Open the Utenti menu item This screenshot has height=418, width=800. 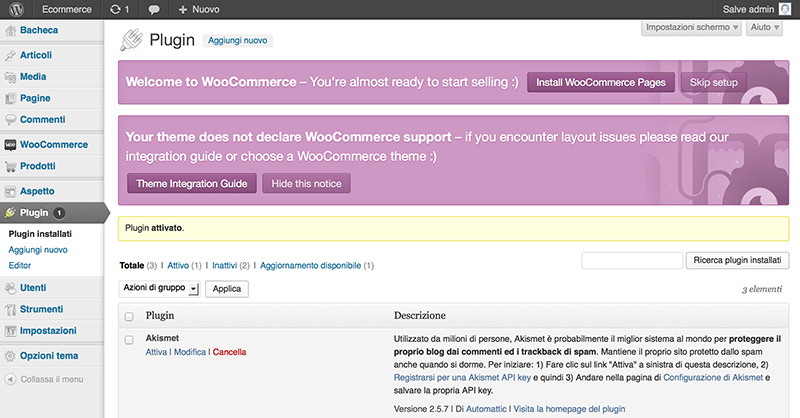pyautogui.click(x=33, y=287)
